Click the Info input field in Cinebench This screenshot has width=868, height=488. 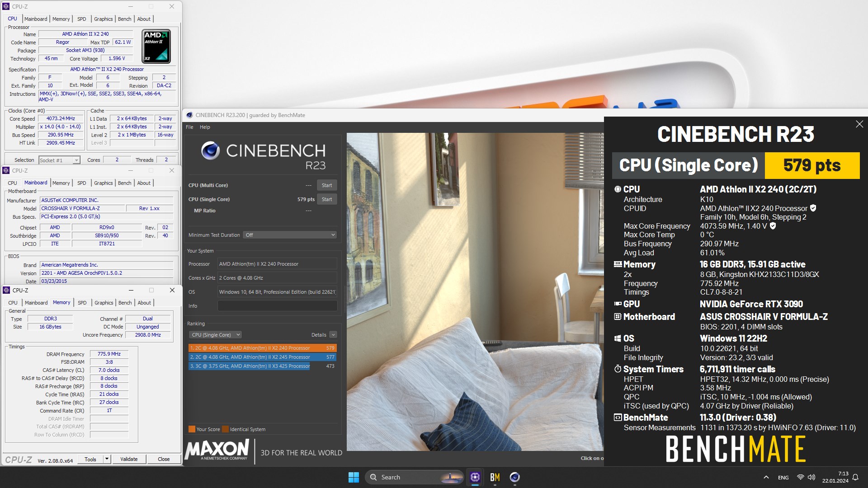[277, 306]
